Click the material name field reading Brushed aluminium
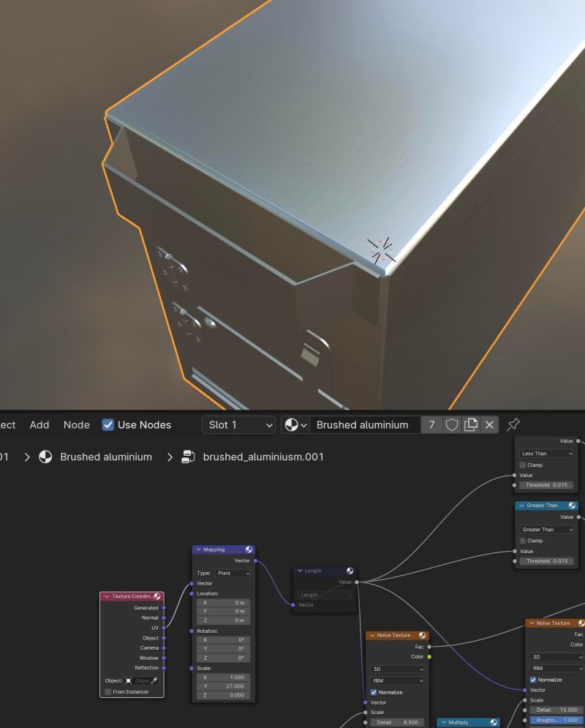585x728 pixels. 364,425
